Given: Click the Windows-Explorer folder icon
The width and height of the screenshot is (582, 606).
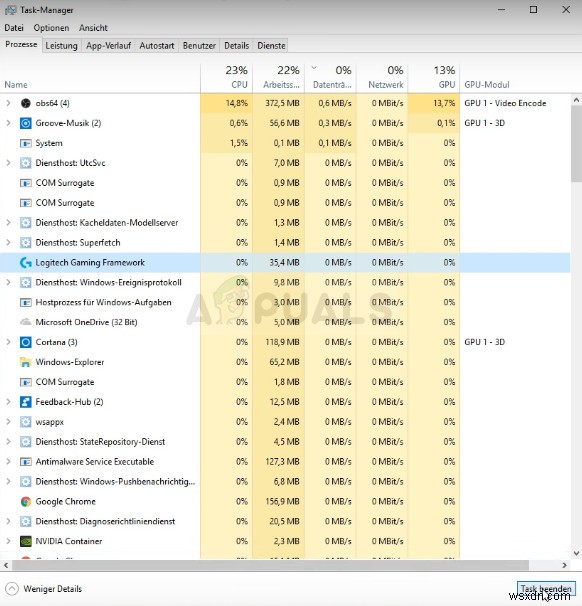Looking at the screenshot, I should coord(26,362).
